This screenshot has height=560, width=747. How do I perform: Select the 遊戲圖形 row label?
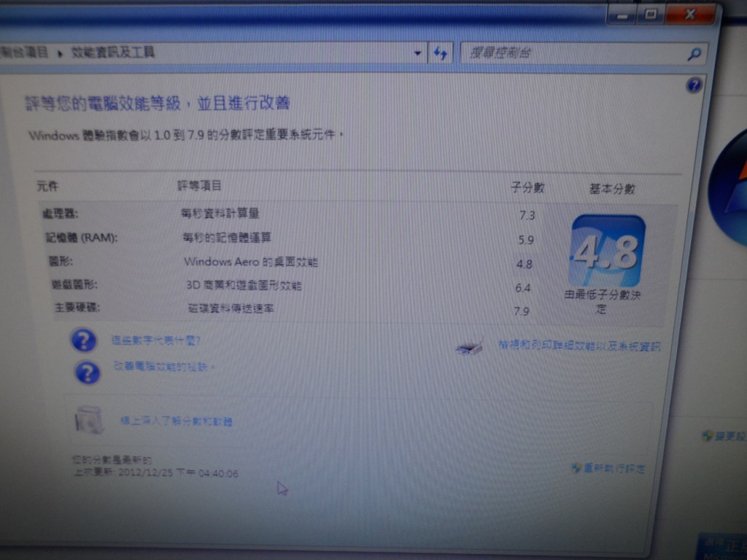point(74,284)
